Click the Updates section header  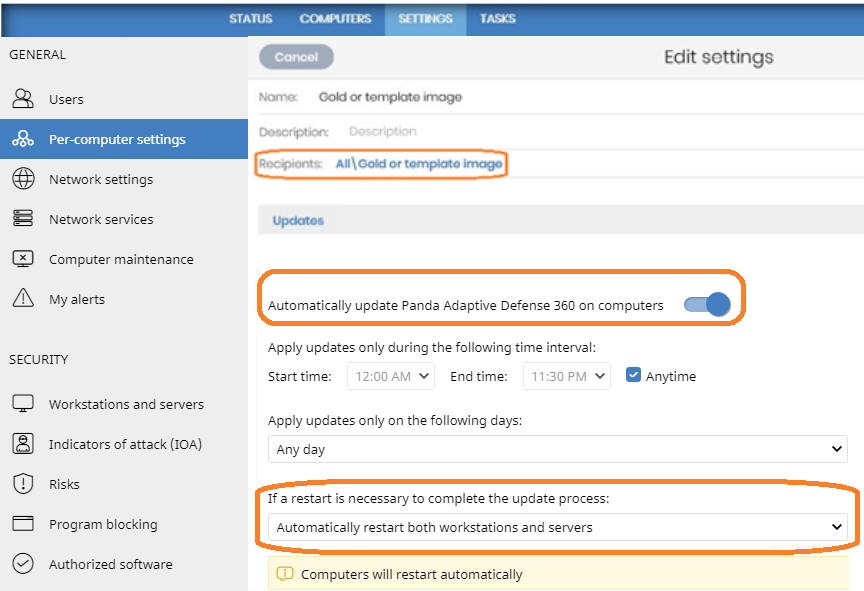point(298,220)
